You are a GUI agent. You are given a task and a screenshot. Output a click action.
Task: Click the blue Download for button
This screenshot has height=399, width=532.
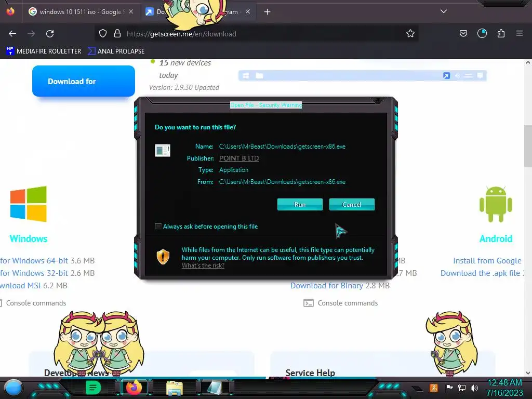84,81
